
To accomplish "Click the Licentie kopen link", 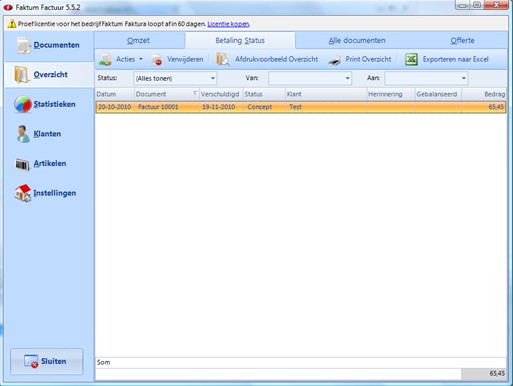I will (x=228, y=24).
